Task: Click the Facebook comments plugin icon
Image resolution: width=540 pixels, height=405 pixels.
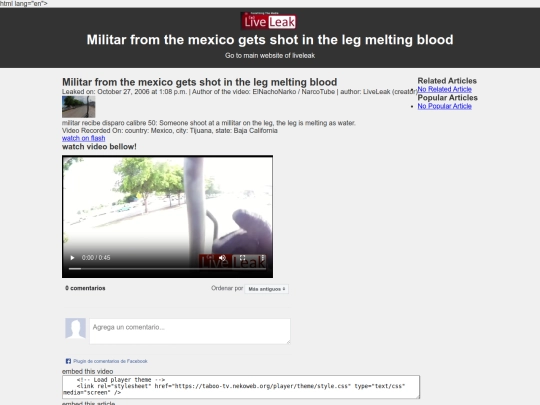Action: pyautogui.click(x=68, y=361)
